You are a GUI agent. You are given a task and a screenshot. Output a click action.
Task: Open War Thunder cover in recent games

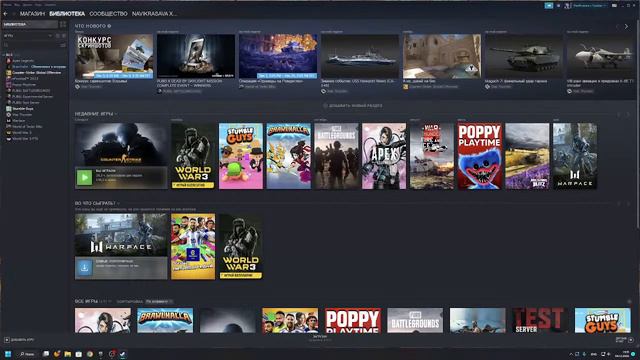click(432, 156)
